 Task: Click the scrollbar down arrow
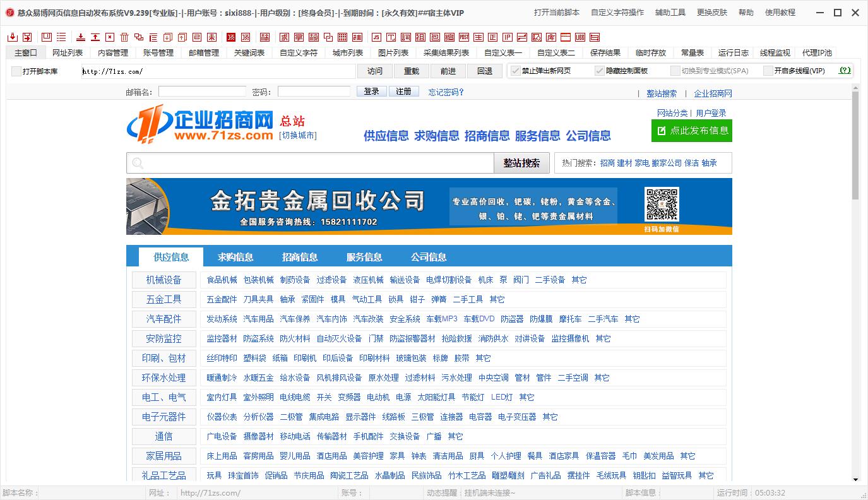click(855, 480)
